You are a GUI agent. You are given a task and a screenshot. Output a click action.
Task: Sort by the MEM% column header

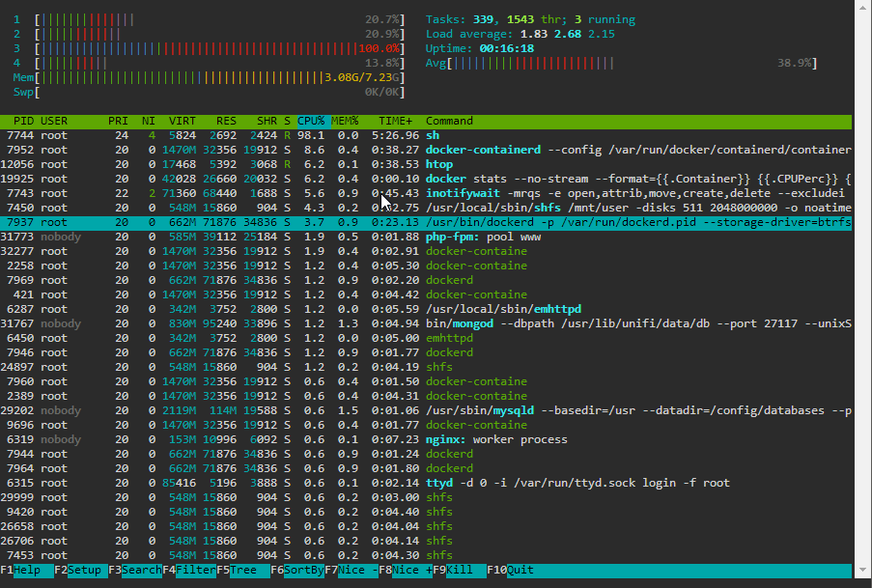(345, 122)
